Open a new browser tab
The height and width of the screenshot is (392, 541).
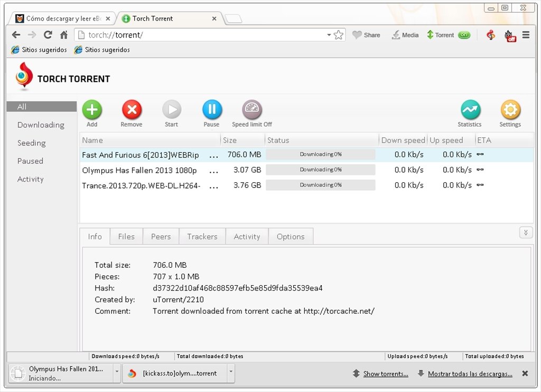[x=234, y=18]
